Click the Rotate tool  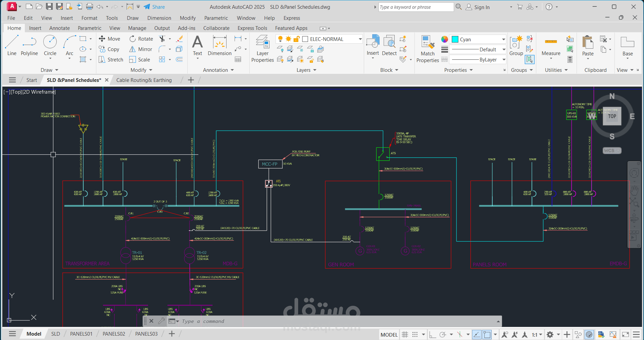click(x=141, y=39)
